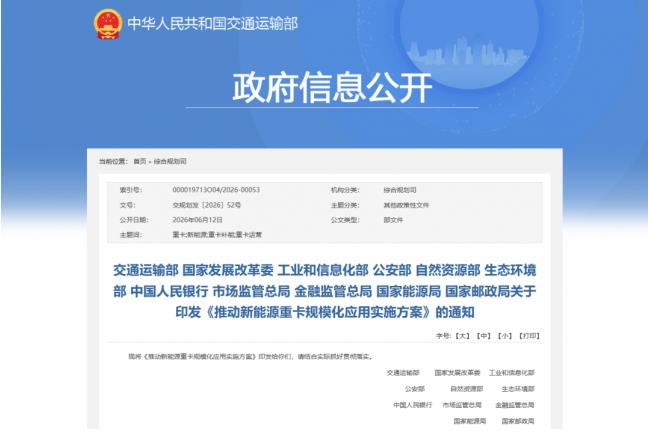The image size is (648, 432).
Task: Select index number 000019713O04/2026-00053
Action: click(216, 190)
